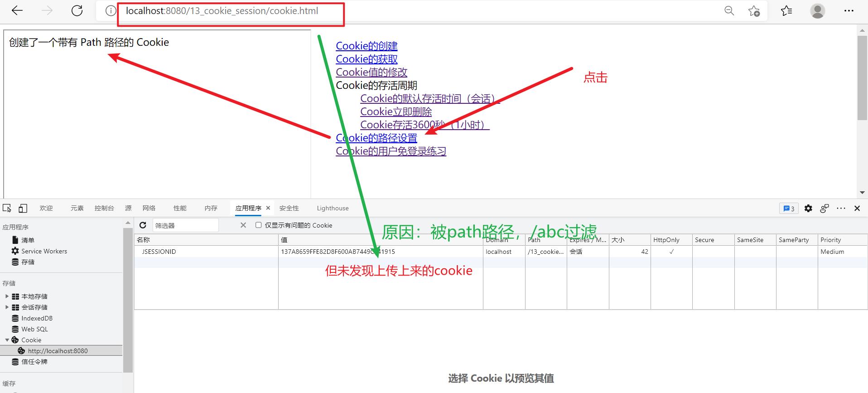Switch to the 控制台 tab
This screenshot has width=868, height=393.
click(104, 208)
